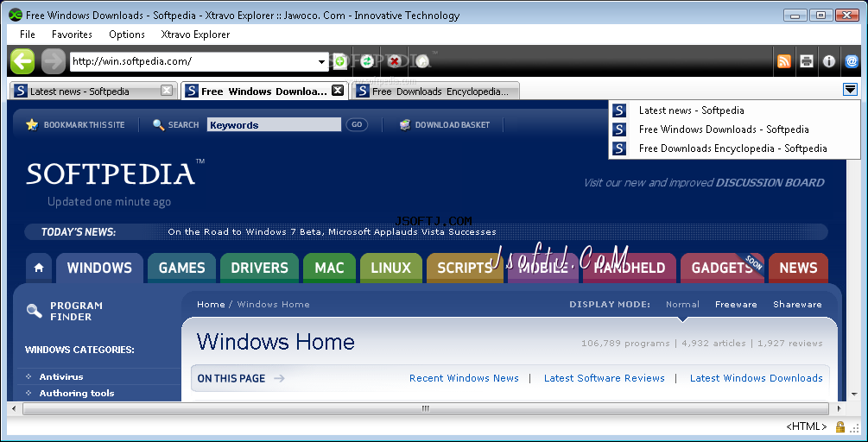Click the <HTML> status bar label
Screen dimensions: 868x442
(806, 426)
